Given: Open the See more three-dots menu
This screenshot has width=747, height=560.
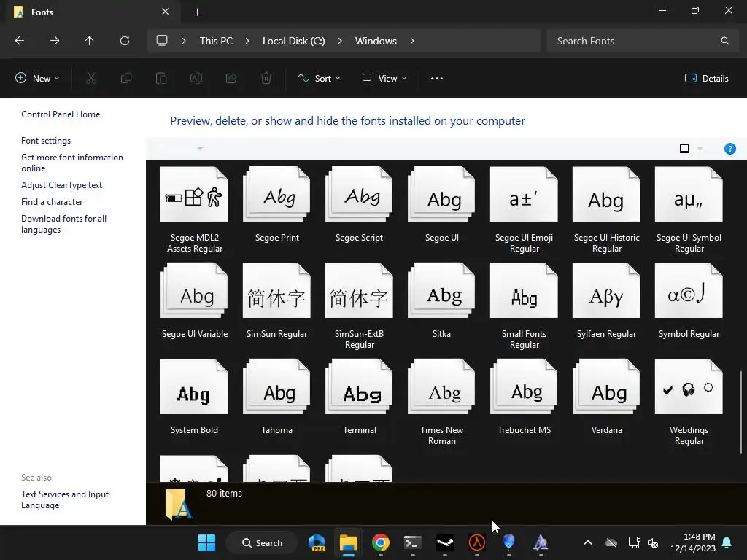Looking at the screenshot, I should pos(437,79).
